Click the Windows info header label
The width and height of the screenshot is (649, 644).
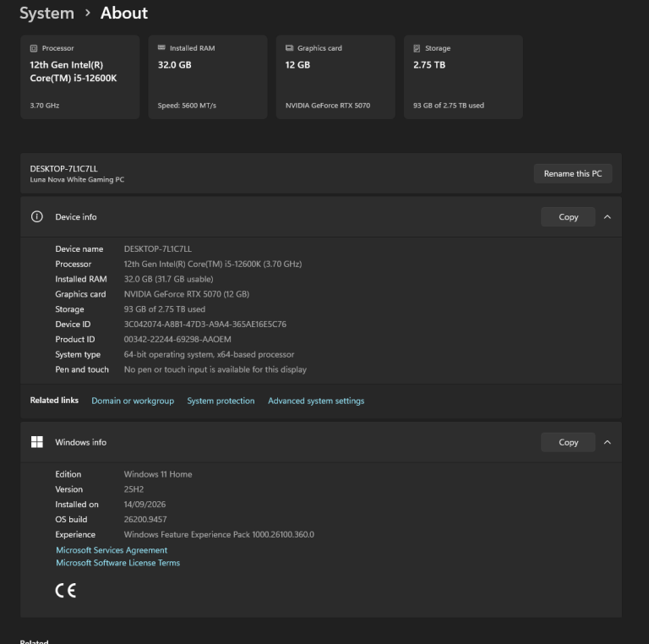pyautogui.click(x=81, y=442)
